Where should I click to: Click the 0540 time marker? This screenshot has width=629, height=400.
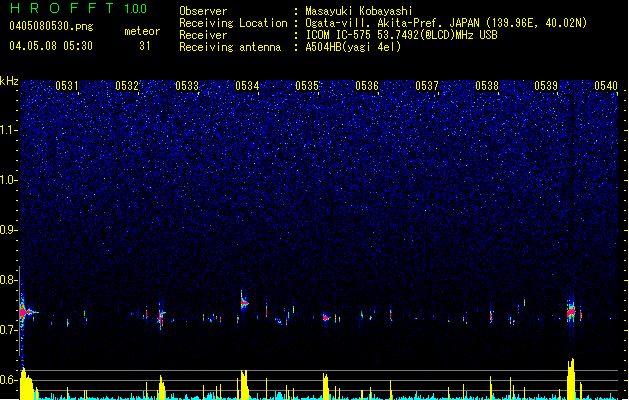[606, 86]
